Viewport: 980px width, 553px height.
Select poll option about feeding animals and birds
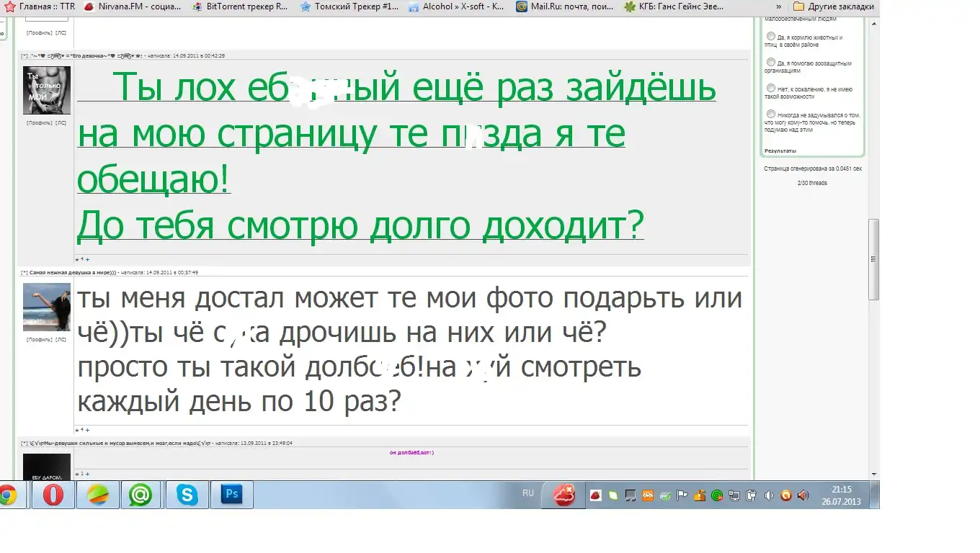771,37
